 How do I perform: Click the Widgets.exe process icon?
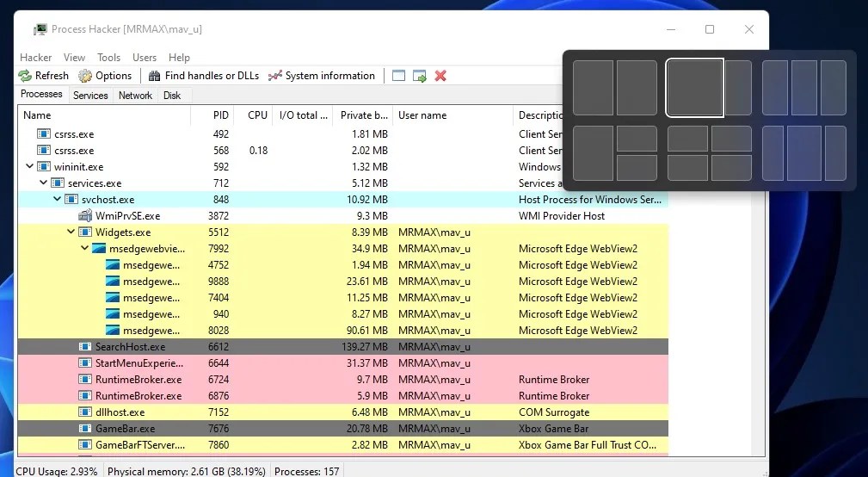(84, 232)
